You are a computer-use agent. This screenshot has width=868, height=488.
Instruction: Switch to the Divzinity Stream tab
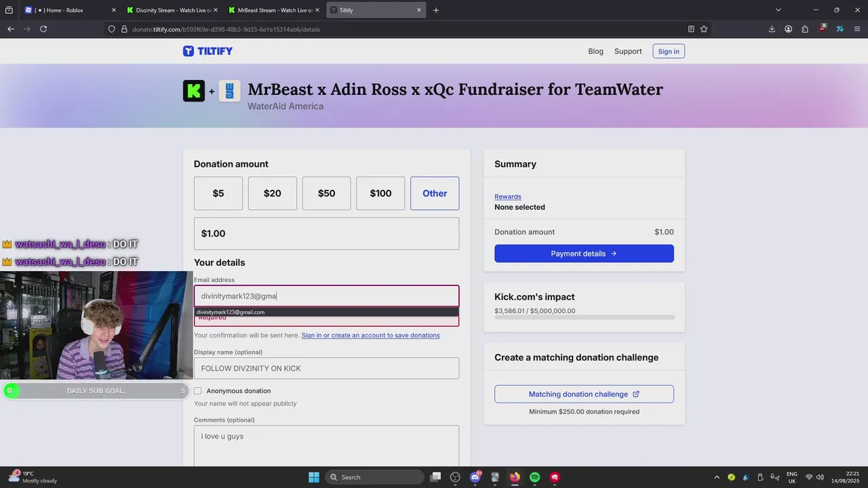point(172,10)
